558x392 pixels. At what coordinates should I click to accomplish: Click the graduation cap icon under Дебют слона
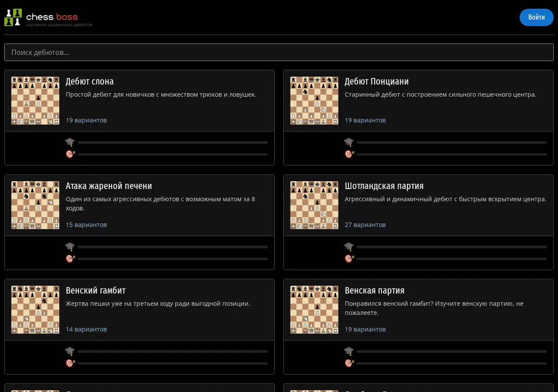pos(70,142)
